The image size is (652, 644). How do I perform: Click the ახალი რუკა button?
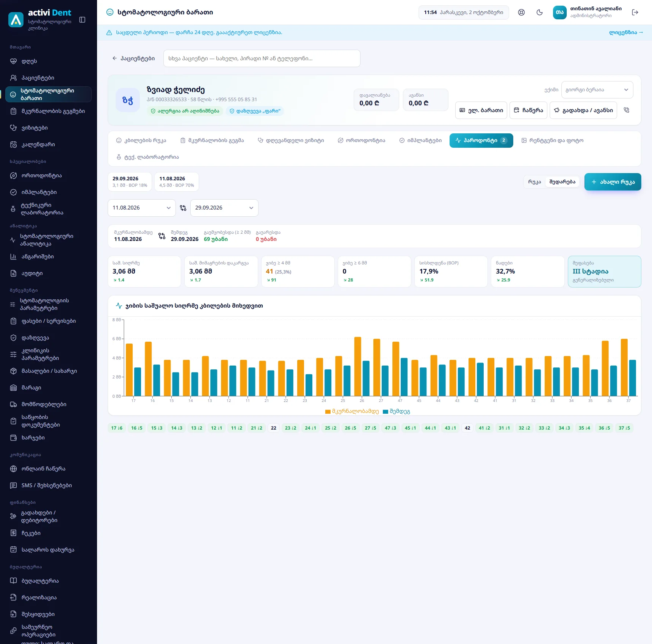[613, 182]
